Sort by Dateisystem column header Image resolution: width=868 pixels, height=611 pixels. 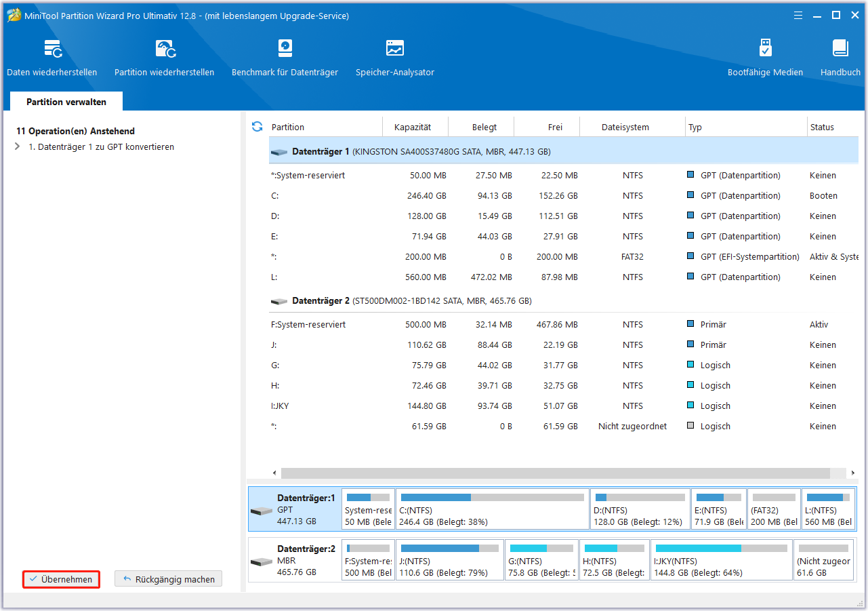(625, 127)
